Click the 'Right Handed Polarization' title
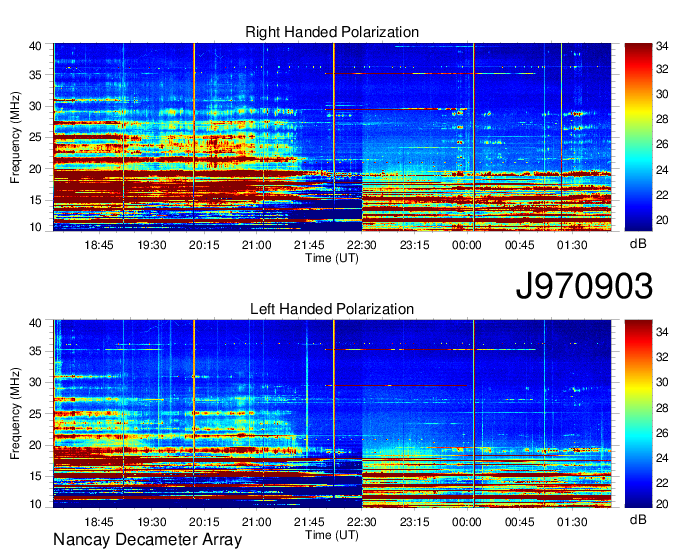This screenshot has width=680, height=552. tap(332, 32)
